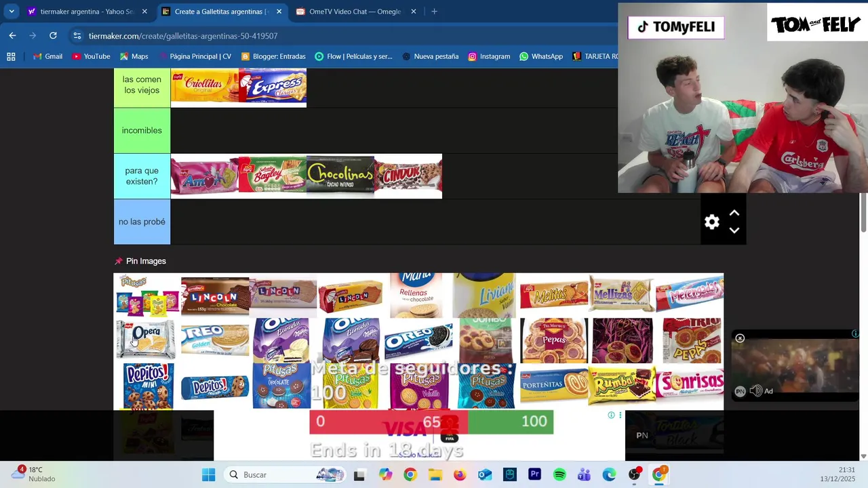Open File Explorer from the taskbar
The height and width of the screenshot is (488, 868).
click(435, 474)
